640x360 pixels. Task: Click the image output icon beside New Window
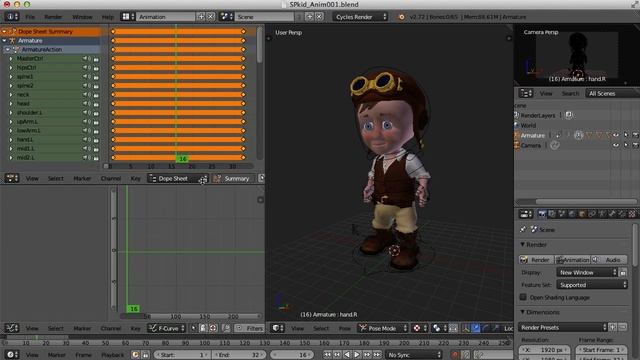[x=623, y=272]
